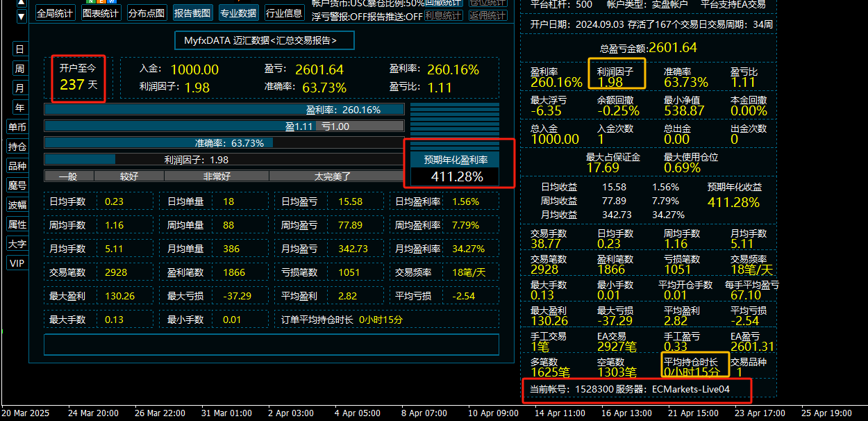This screenshot has width=868, height=421.
Task: Click the 波幅 sidebar button
Action: tap(17, 205)
